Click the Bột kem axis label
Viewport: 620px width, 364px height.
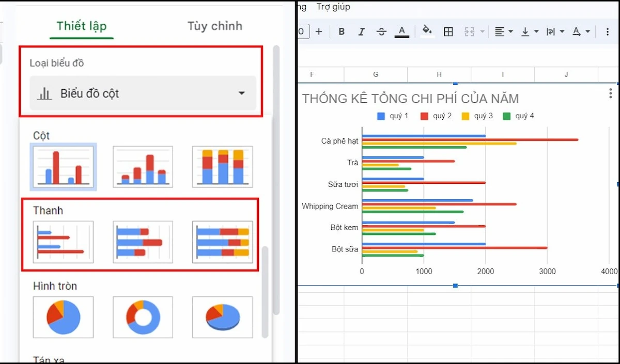[x=344, y=227]
